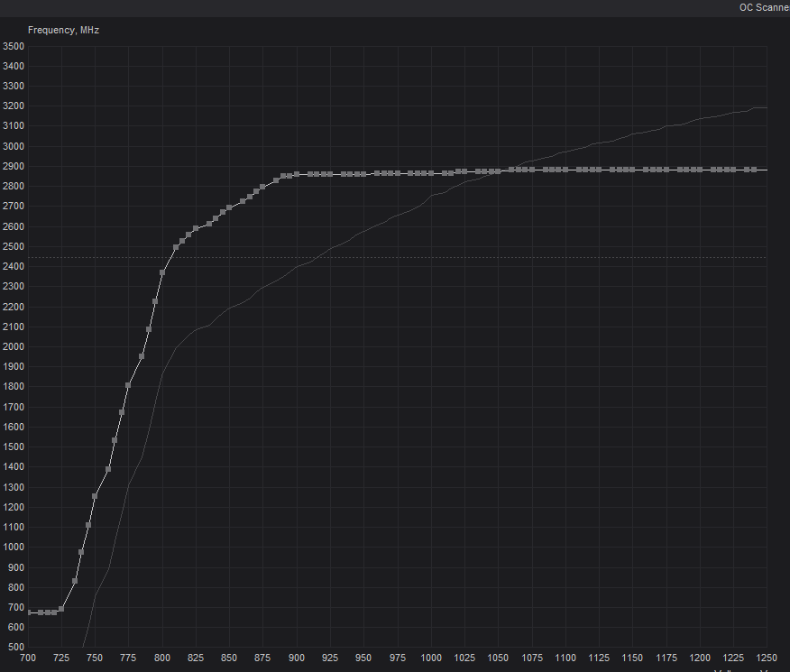Select the curve point at 825 mV

point(196,229)
